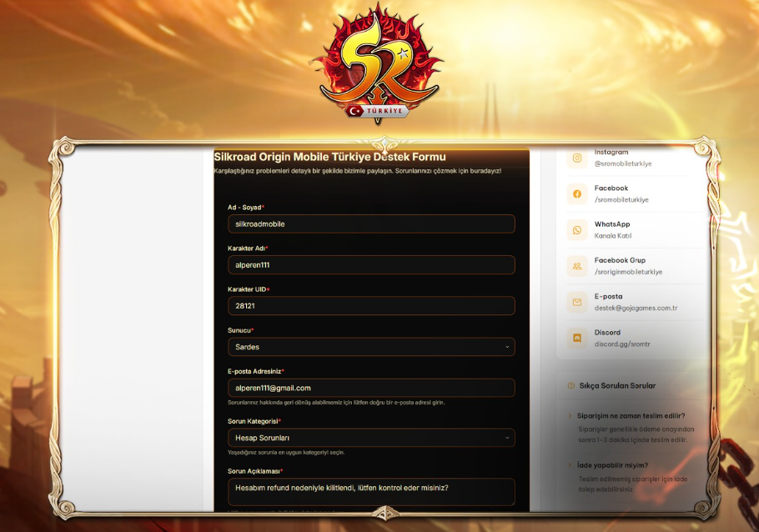Click the Facebook Grup people icon
This screenshot has width=759, height=532.
(x=577, y=266)
